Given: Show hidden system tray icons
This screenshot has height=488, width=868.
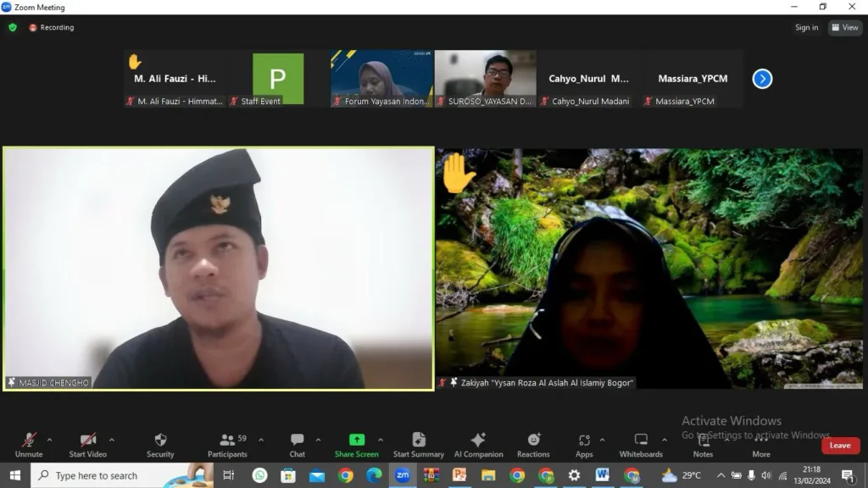Looking at the screenshot, I should point(721,475).
